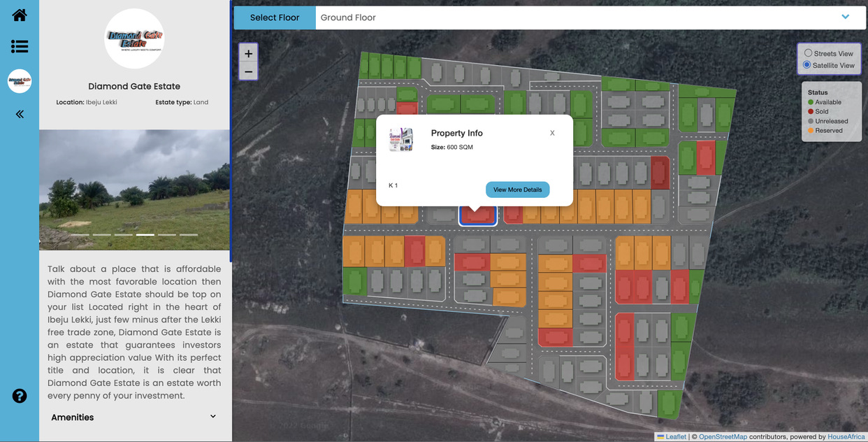Screen dimensions: 868x442
Task: Open the HouseAfrica link
Action: tap(846, 436)
